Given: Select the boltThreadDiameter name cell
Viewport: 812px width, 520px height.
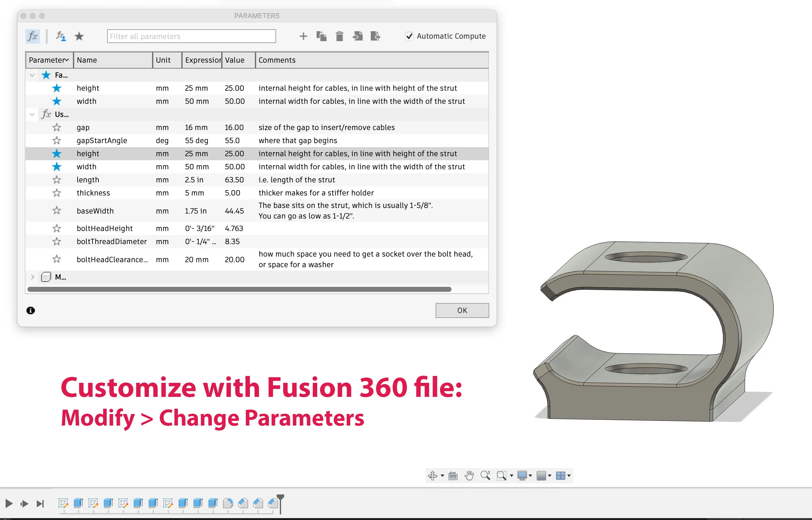Looking at the screenshot, I should [112, 241].
